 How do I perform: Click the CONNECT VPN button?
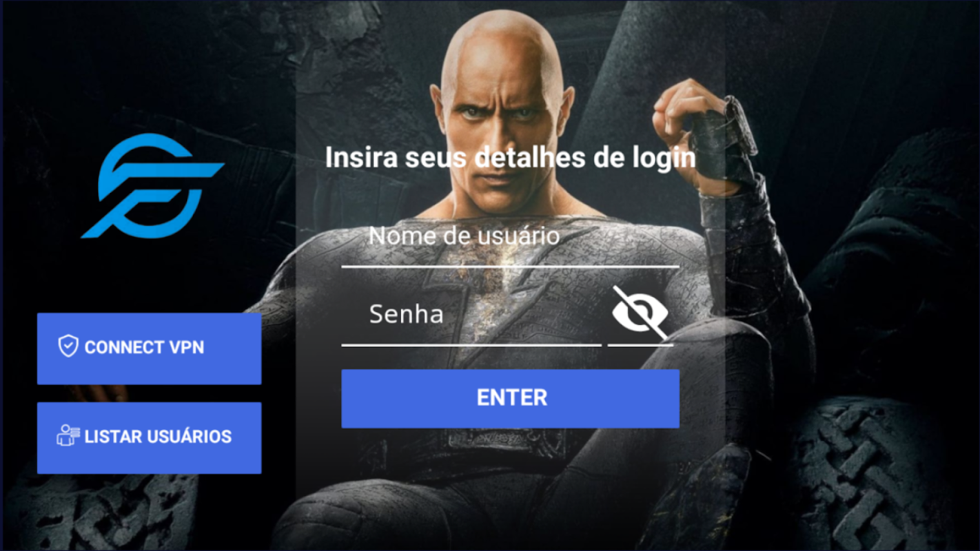pos(149,349)
